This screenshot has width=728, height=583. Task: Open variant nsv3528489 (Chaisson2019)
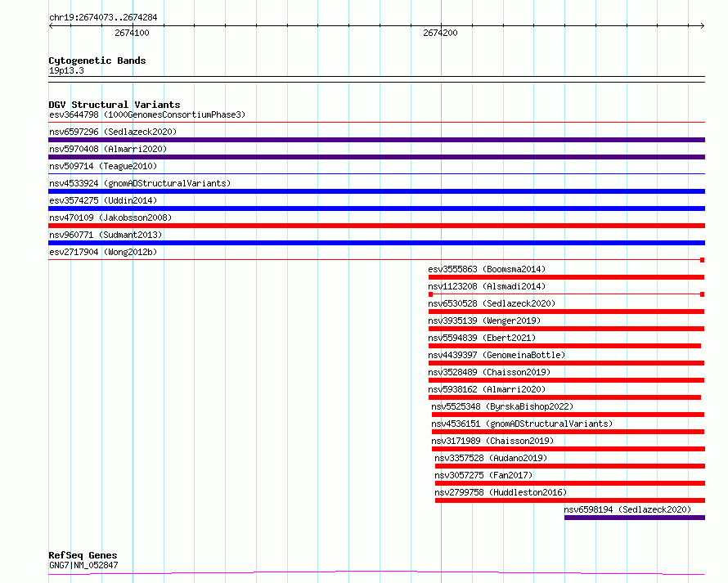pos(489,372)
